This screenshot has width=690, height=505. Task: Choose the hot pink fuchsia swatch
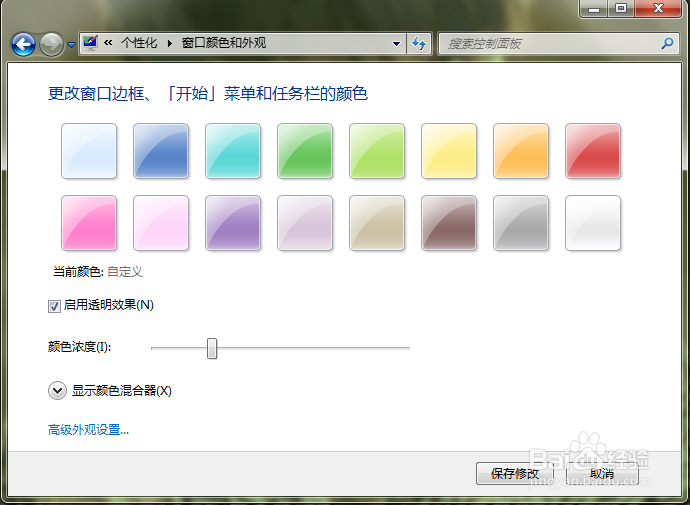point(89,223)
